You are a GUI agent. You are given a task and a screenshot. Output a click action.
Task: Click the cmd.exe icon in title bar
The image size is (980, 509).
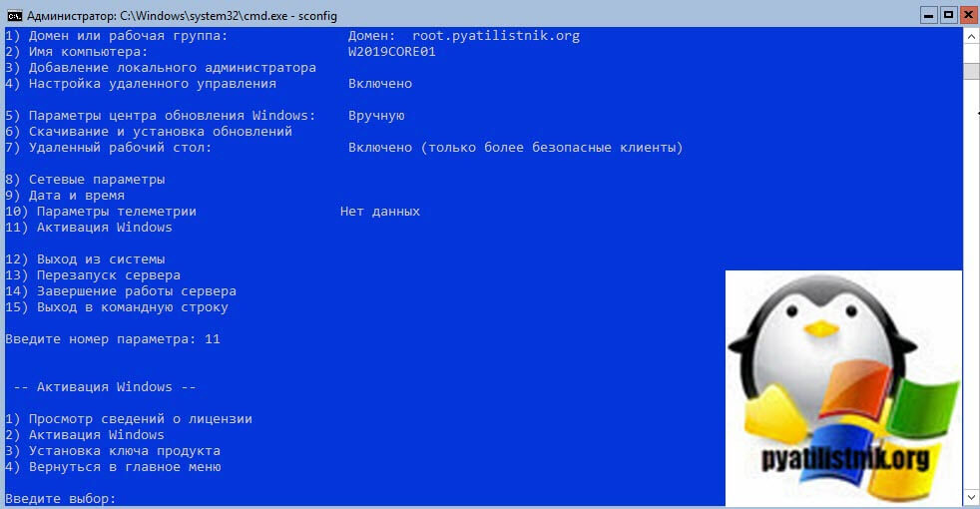click(x=14, y=14)
